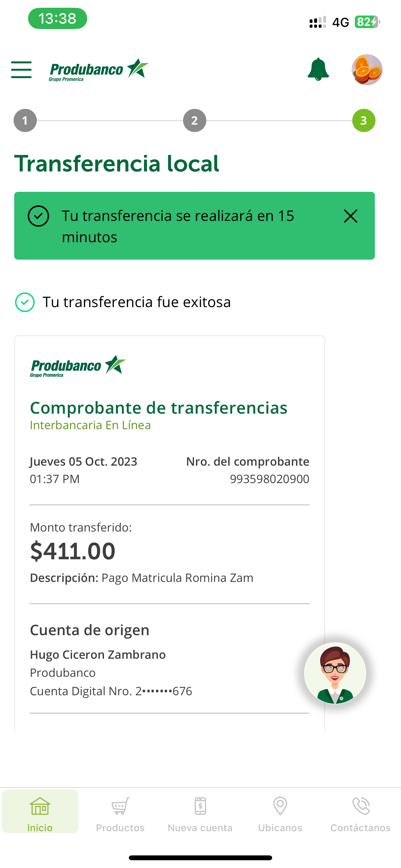Image resolution: width=401 pixels, height=868 pixels.
Task: Tap the $411.00 transferred amount
Action: click(x=73, y=551)
